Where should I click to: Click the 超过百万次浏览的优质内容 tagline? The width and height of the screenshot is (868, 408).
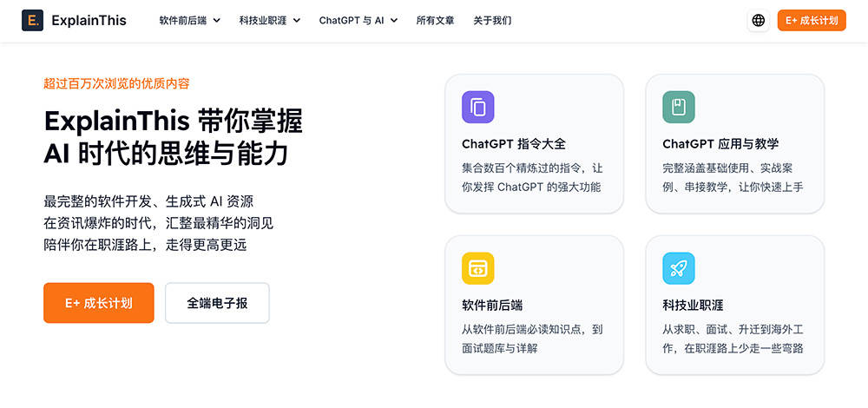coord(117,83)
